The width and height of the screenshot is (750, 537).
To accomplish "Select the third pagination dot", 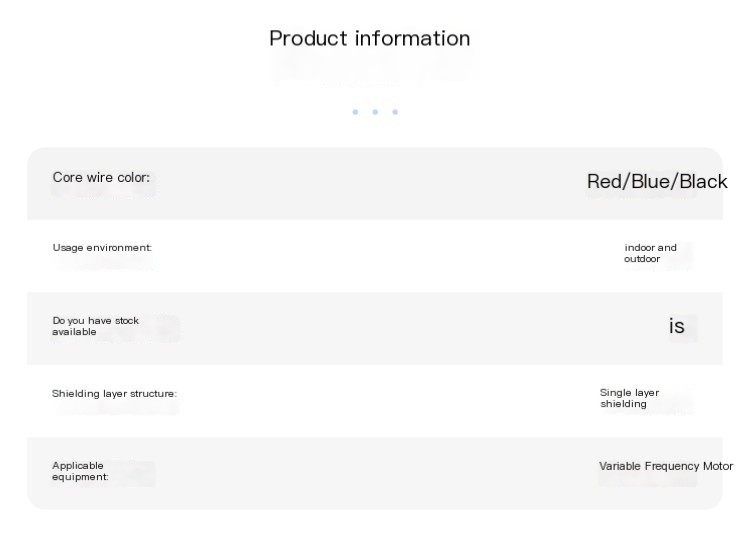I will [x=395, y=112].
